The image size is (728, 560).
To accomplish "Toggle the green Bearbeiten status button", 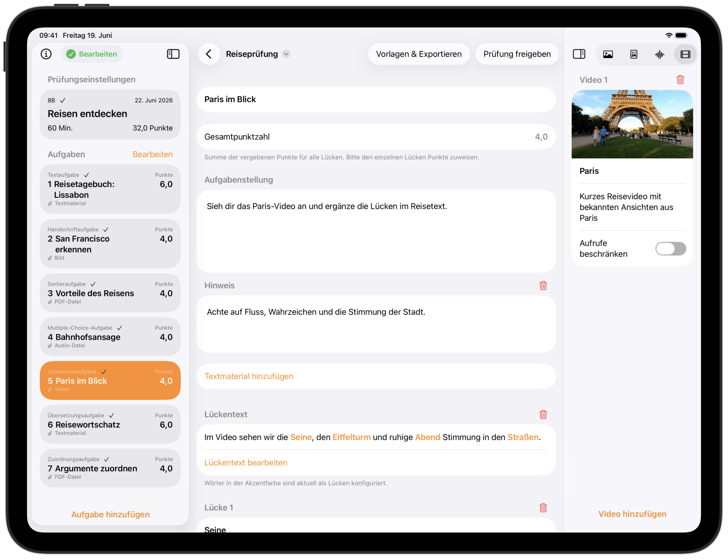I will [x=92, y=54].
